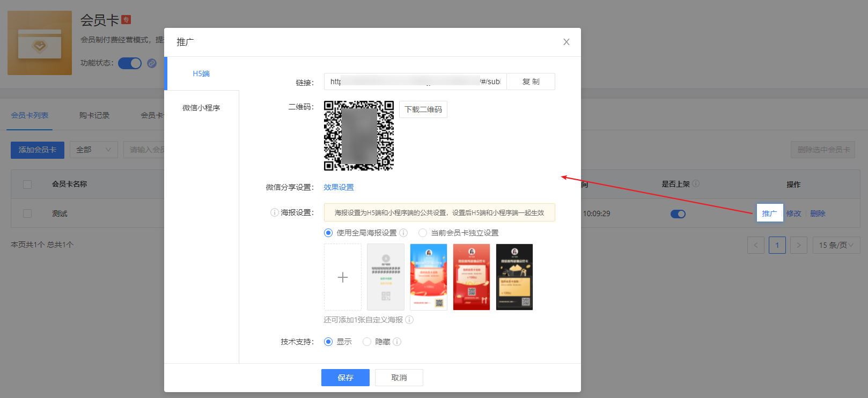Go to previous page arrow
This screenshot has height=398, width=868.
(x=756, y=245)
